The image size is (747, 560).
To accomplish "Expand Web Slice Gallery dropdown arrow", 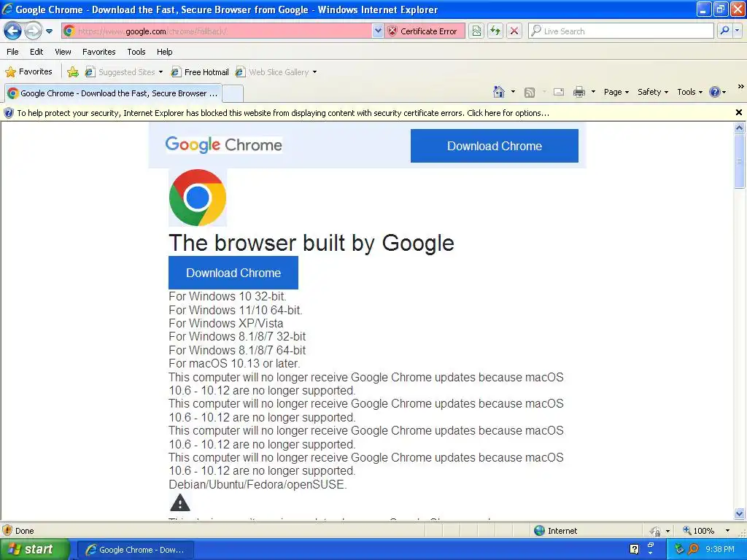I will click(314, 72).
